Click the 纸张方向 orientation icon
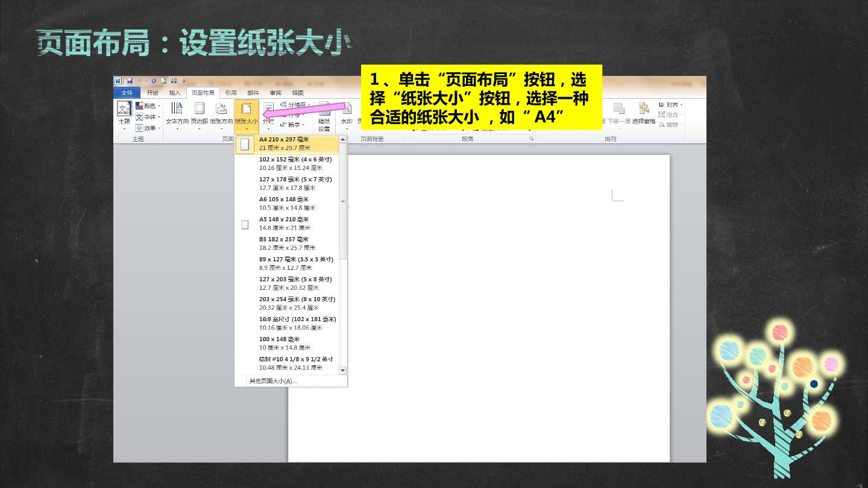Viewport: 868px width, 488px height. pyautogui.click(x=221, y=116)
